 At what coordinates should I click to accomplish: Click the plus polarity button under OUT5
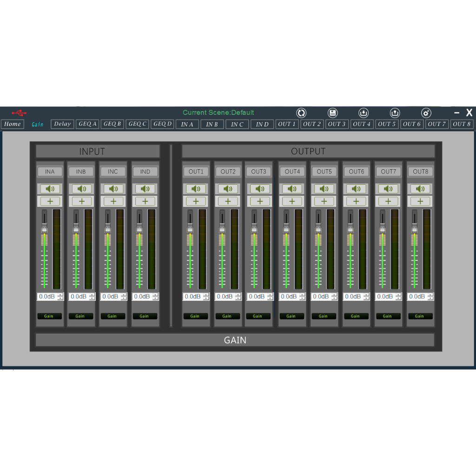point(324,201)
